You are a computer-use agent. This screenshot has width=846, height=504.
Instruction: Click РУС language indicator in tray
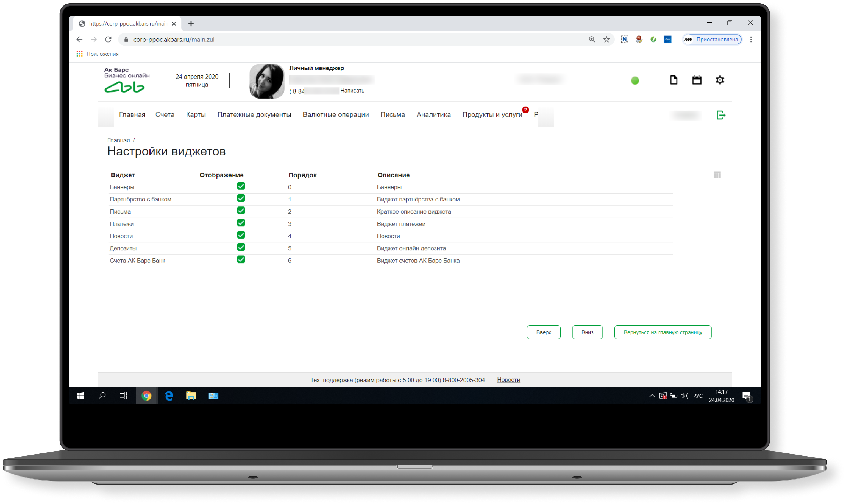coord(697,396)
